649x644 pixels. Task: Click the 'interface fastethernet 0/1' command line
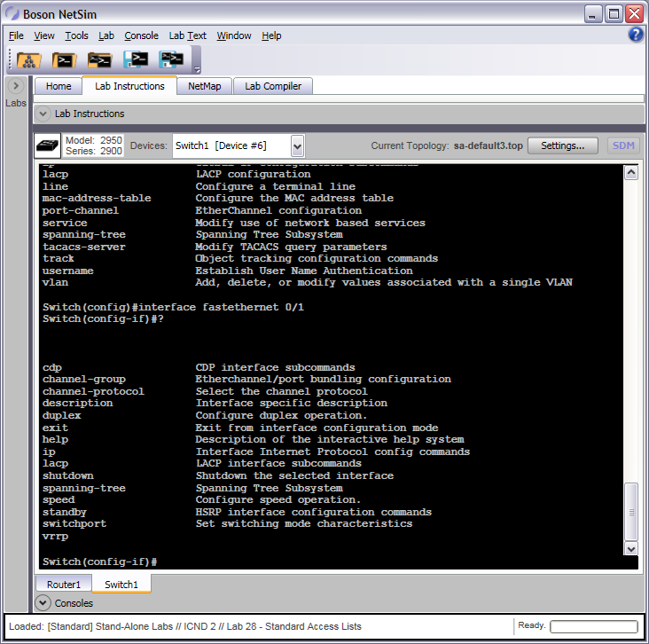point(221,307)
